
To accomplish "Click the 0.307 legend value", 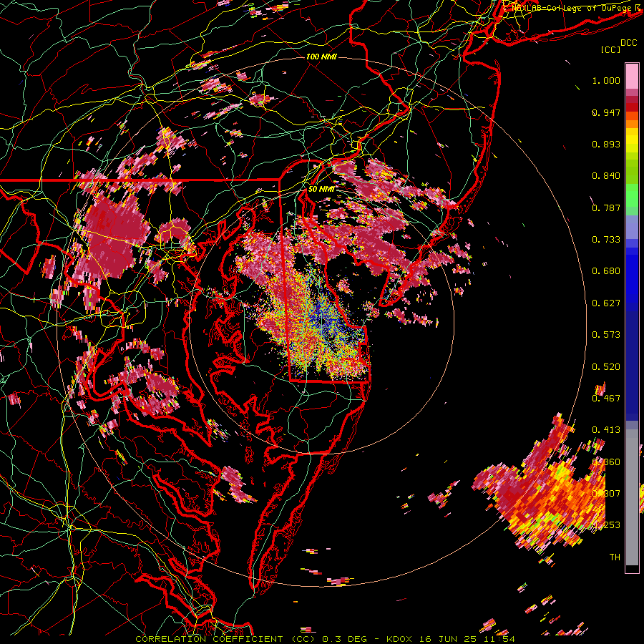I will click(606, 494).
